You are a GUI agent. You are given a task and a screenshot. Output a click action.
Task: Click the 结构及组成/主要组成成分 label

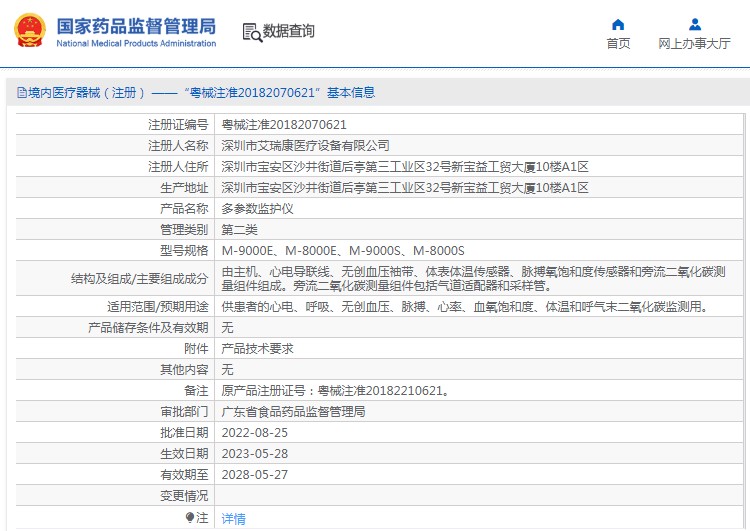point(139,279)
